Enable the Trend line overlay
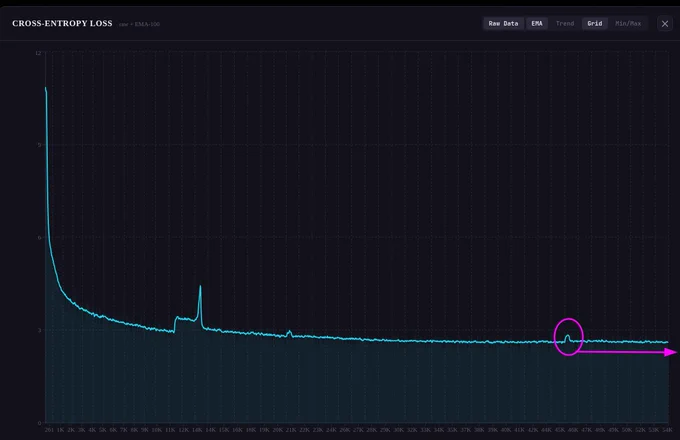This screenshot has width=680, height=440. pyautogui.click(x=565, y=23)
